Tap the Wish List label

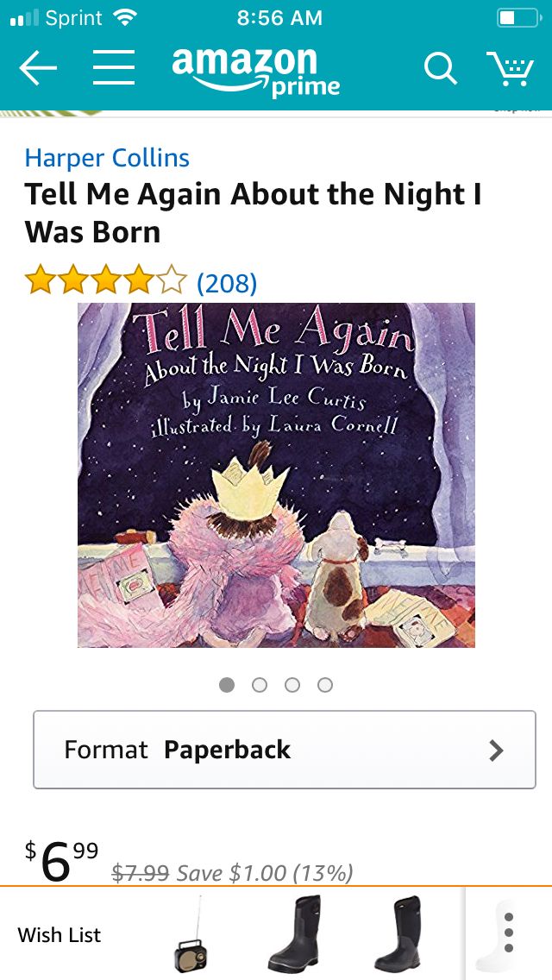(x=60, y=935)
